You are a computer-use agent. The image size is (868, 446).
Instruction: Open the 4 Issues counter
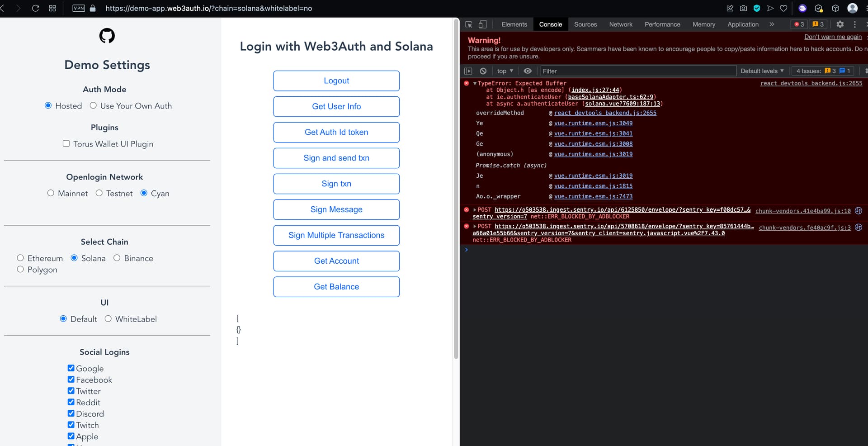tap(823, 71)
